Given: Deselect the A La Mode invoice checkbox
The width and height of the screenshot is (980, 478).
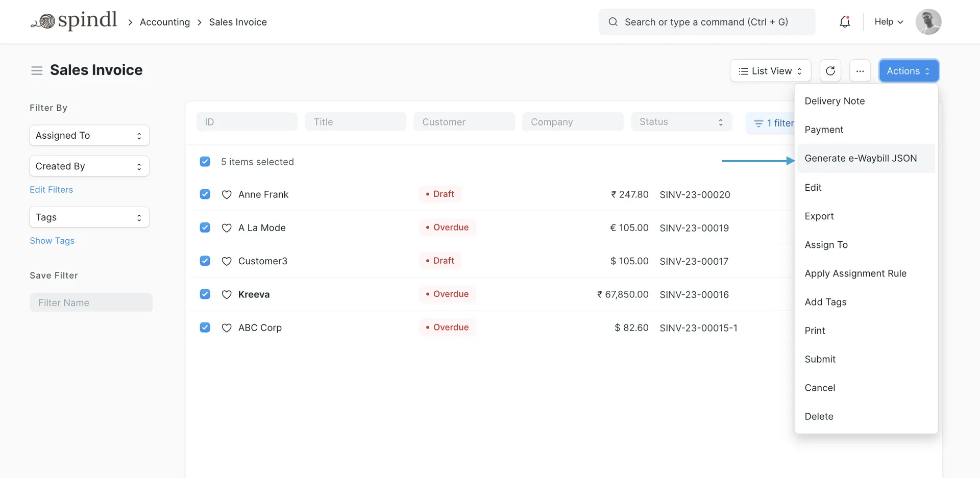Looking at the screenshot, I should [205, 228].
